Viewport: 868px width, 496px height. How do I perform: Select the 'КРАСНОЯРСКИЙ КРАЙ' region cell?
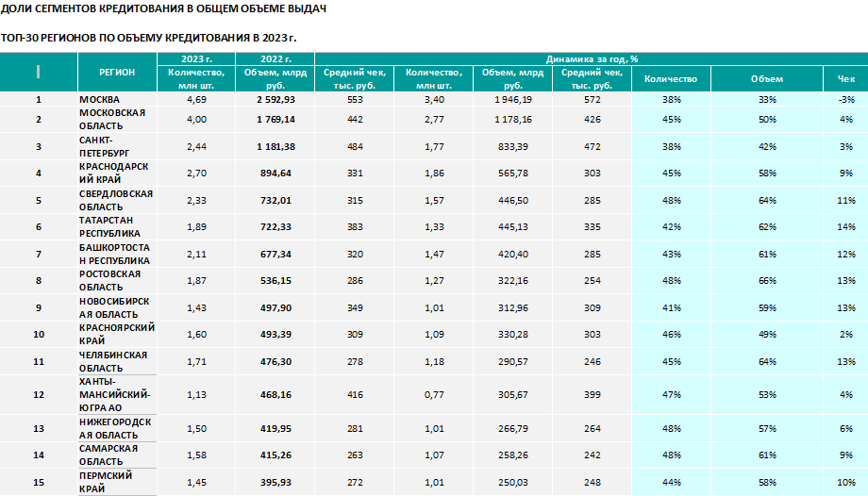click(117, 335)
